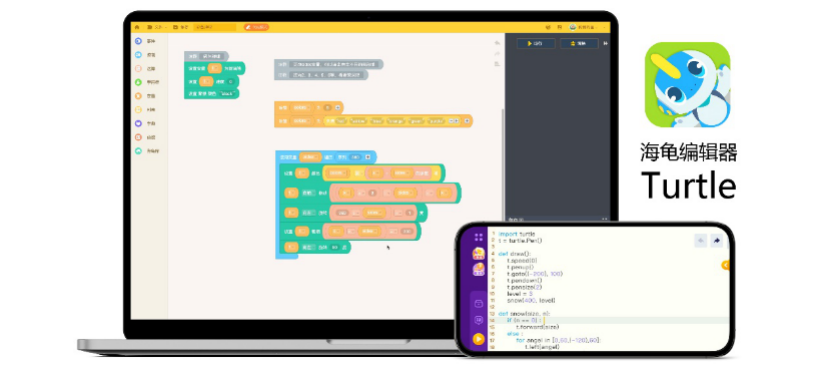
Task: Open the variable dropdown in the list assignment block
Action: [x=302, y=121]
